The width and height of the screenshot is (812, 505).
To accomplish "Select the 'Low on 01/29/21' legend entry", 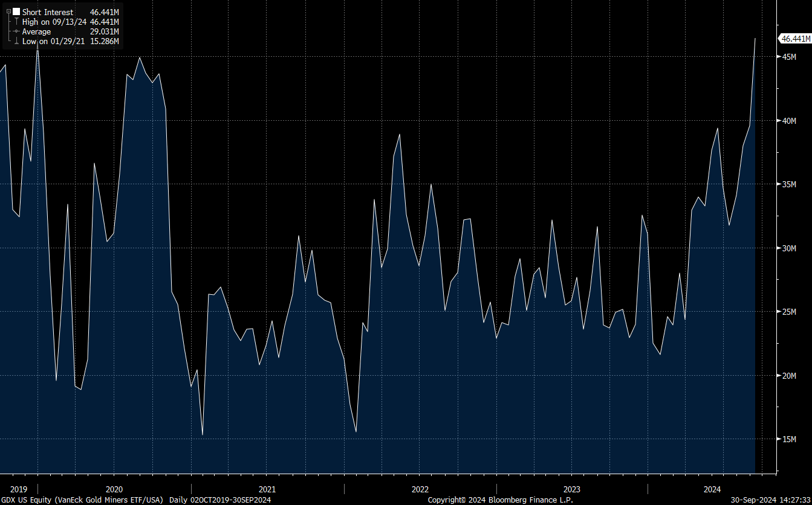I will point(53,41).
